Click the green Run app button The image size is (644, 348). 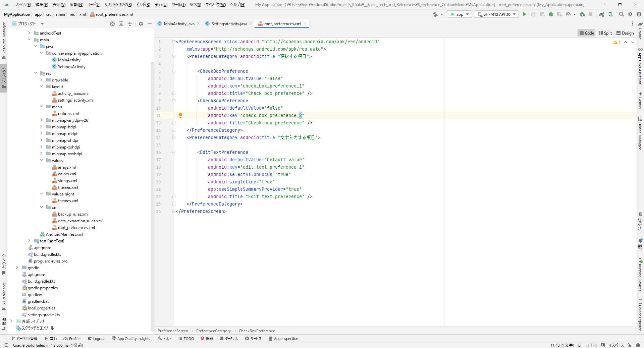tap(525, 14)
